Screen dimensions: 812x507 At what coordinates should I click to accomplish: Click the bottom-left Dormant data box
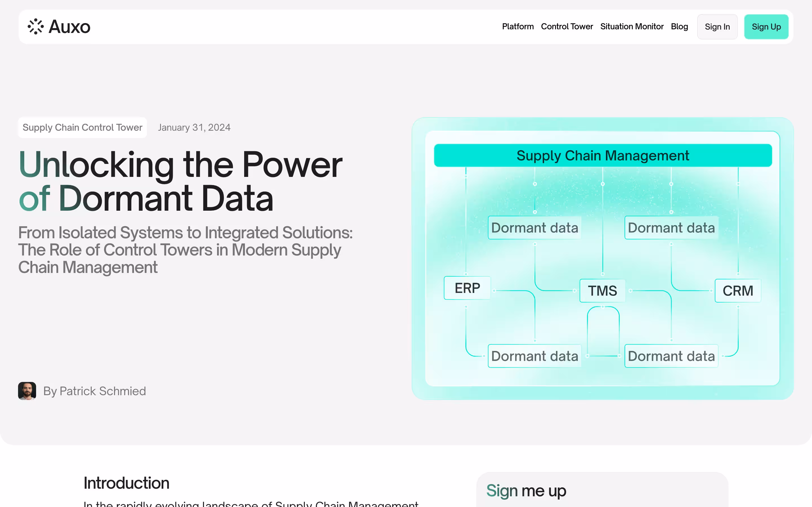click(535, 356)
